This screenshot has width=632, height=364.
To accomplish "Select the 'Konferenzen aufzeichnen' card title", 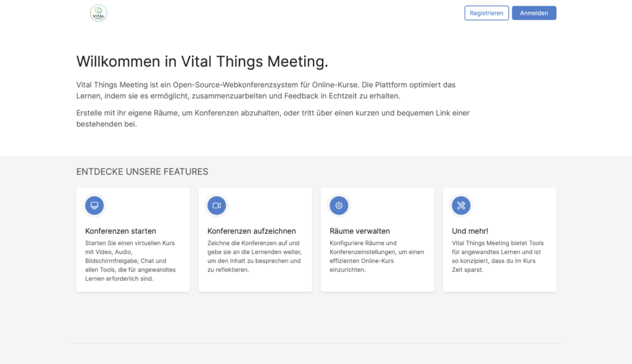I will coord(251,231).
